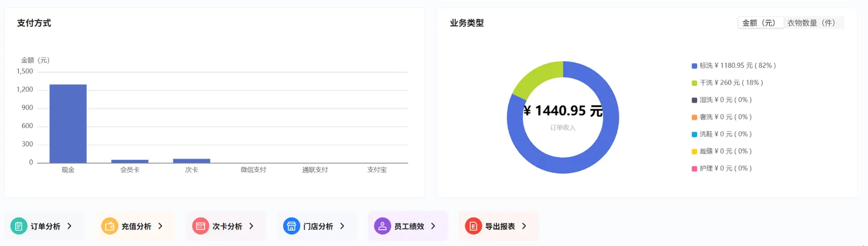
Task: Click the 门店分析 store icon
Action: pyautogui.click(x=291, y=226)
